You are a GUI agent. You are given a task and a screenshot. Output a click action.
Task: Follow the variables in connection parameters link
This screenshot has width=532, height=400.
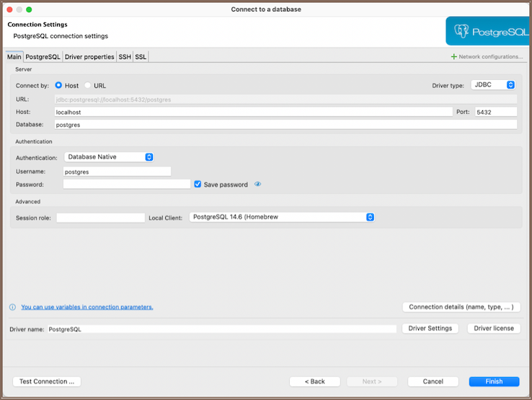coord(87,307)
